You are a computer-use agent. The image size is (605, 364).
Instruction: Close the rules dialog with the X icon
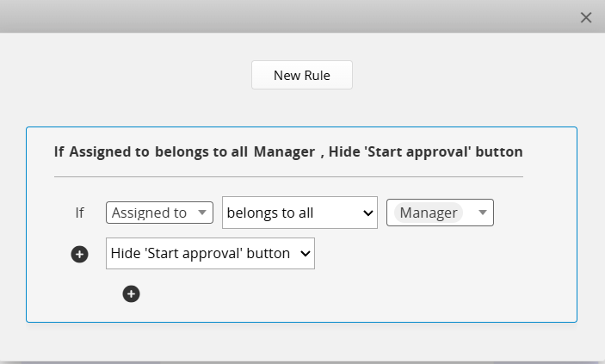[x=586, y=17]
